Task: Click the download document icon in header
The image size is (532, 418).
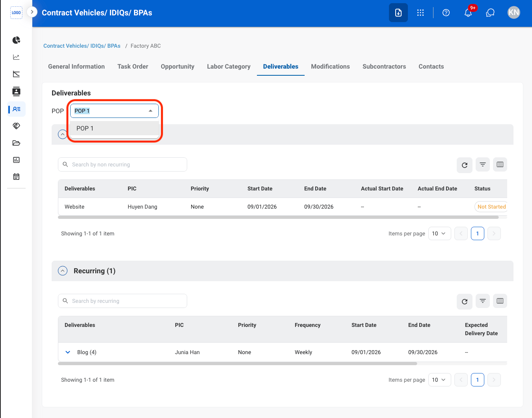Action: (x=398, y=13)
